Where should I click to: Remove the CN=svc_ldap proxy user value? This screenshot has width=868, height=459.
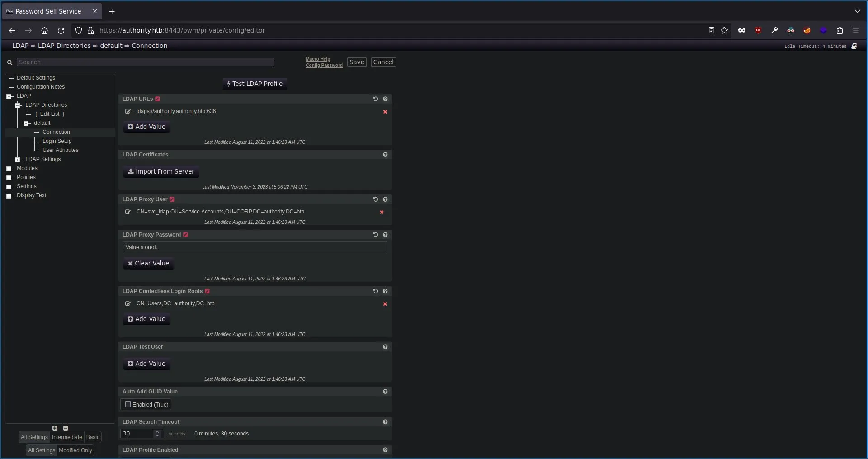[x=382, y=212]
